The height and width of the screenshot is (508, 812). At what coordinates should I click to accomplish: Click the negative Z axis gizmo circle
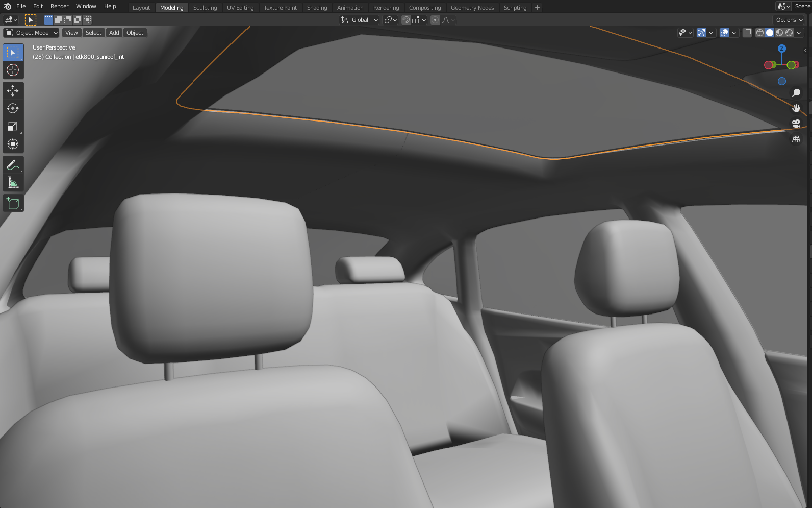pos(782,81)
